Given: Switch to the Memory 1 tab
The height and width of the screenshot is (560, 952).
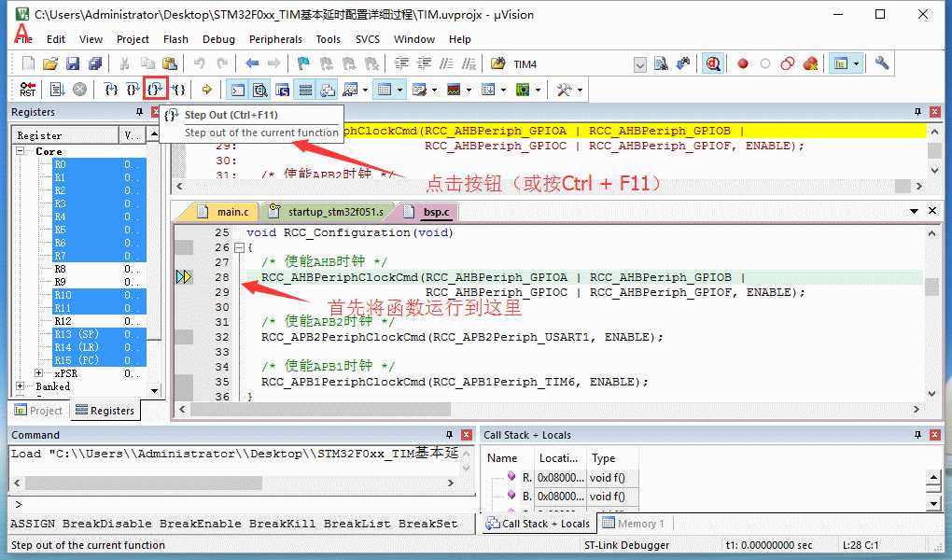Looking at the screenshot, I should [x=635, y=523].
